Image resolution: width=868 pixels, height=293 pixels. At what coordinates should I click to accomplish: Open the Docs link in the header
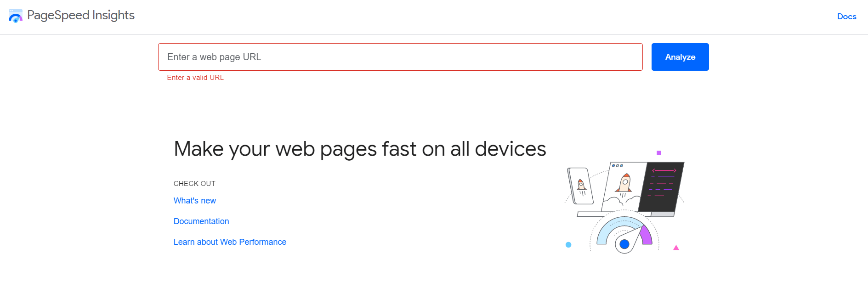click(x=846, y=17)
